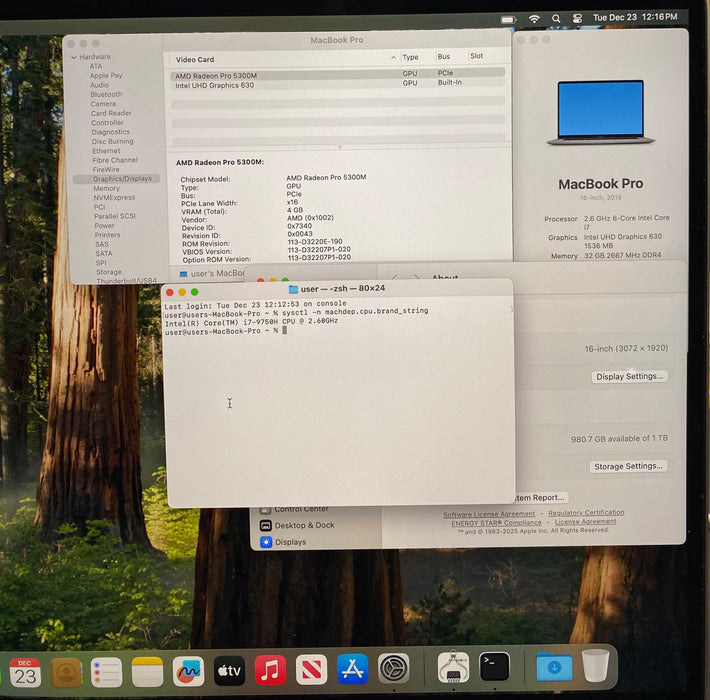Open Trash in the Dock

pyautogui.click(x=595, y=665)
